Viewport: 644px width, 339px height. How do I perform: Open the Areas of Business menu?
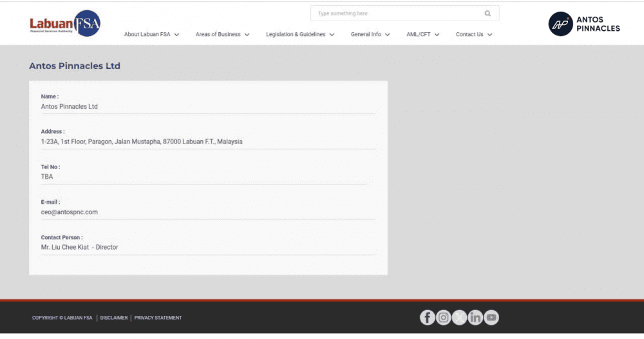pyautogui.click(x=218, y=35)
